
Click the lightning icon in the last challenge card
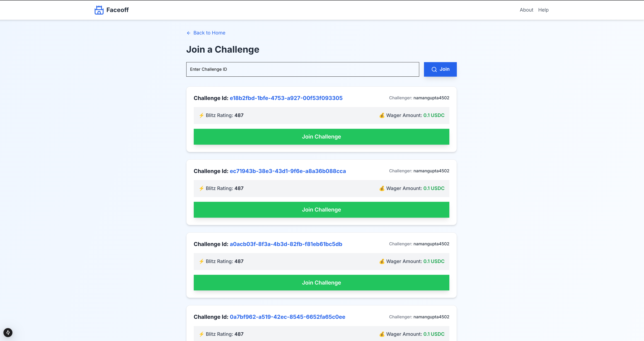tap(201, 334)
